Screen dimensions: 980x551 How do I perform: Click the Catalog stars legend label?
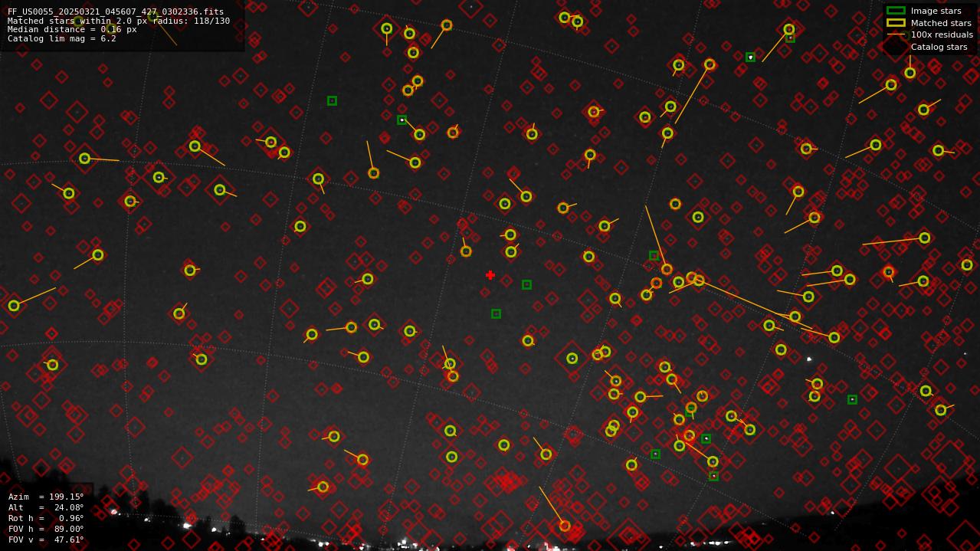point(939,47)
